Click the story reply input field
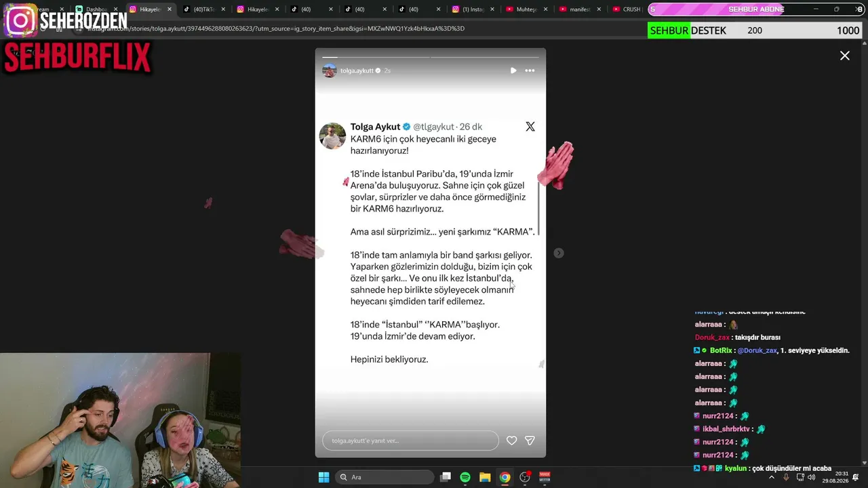This screenshot has height=488, width=868. click(x=410, y=441)
